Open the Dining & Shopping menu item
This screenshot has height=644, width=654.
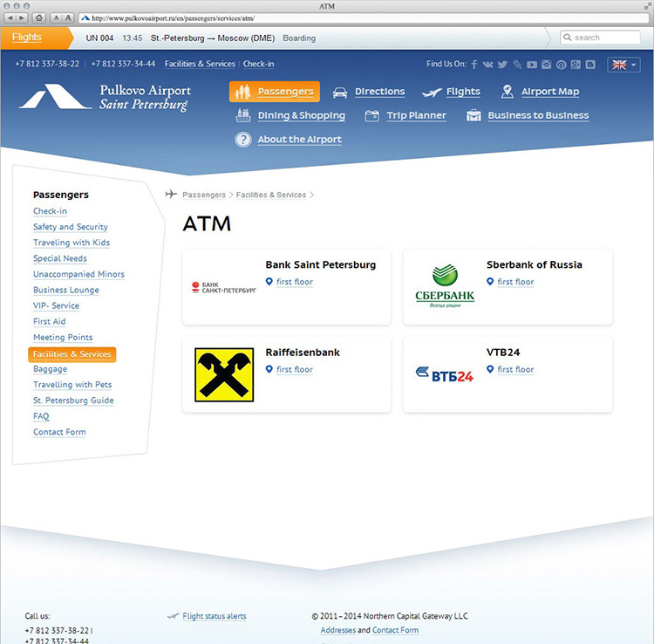pyautogui.click(x=301, y=115)
